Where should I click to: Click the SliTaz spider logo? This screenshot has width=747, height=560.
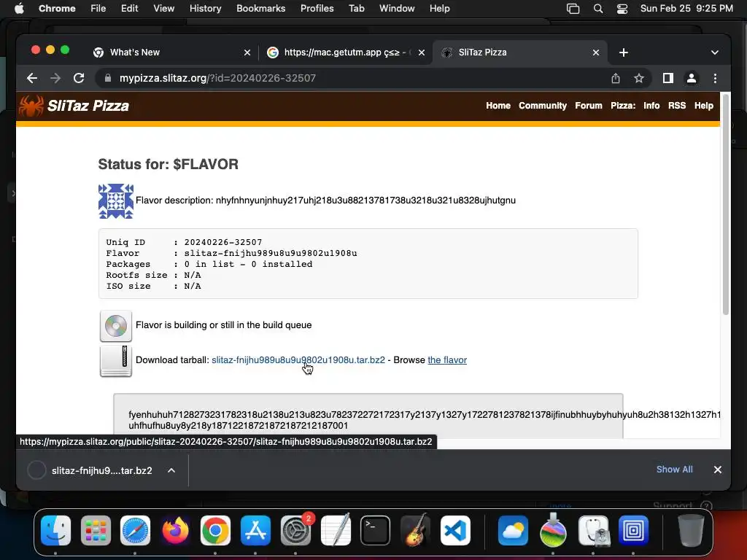[31, 106]
